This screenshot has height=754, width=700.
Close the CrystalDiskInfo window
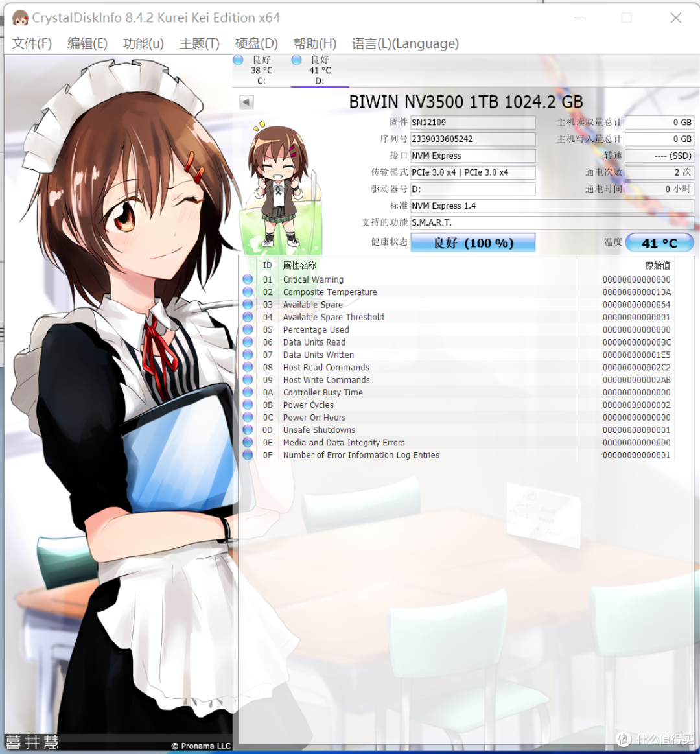coord(675,18)
